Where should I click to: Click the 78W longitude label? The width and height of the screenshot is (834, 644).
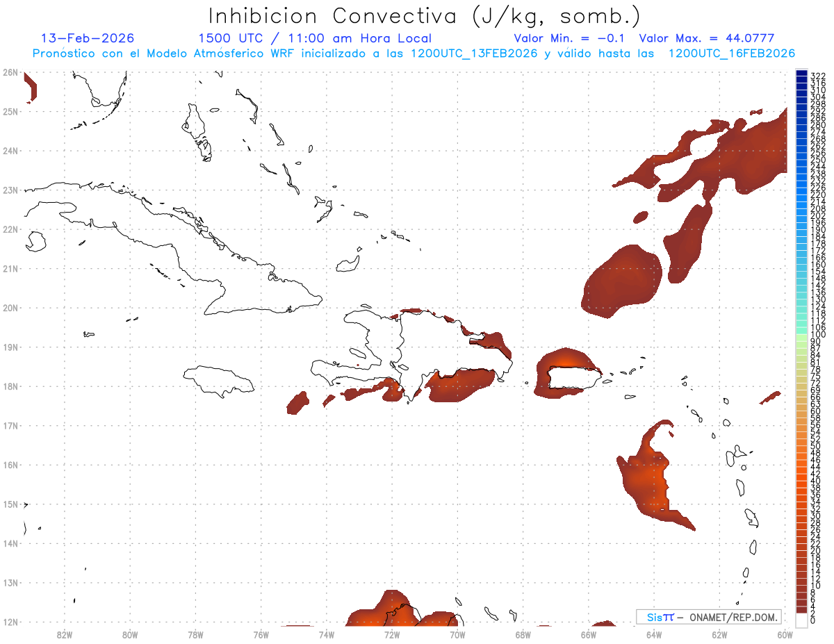(x=195, y=634)
